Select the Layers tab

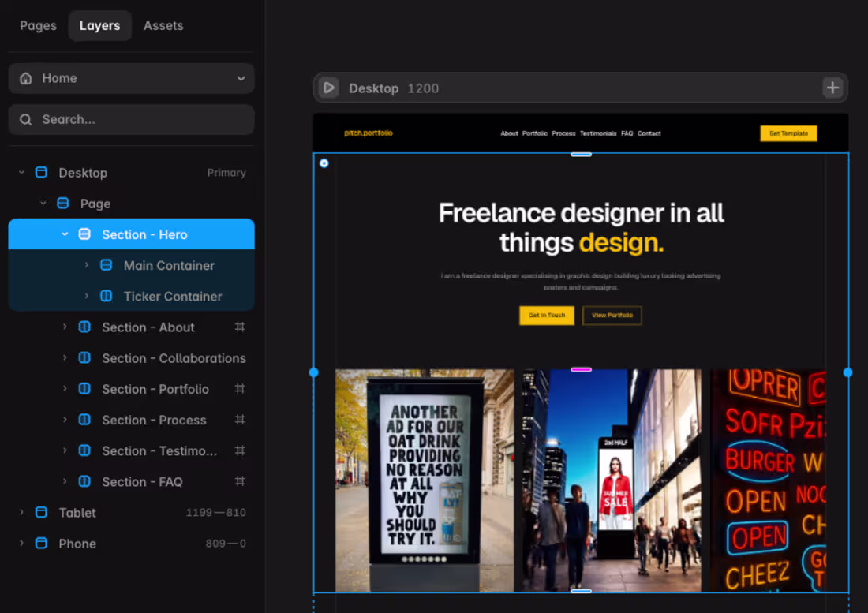(x=99, y=25)
